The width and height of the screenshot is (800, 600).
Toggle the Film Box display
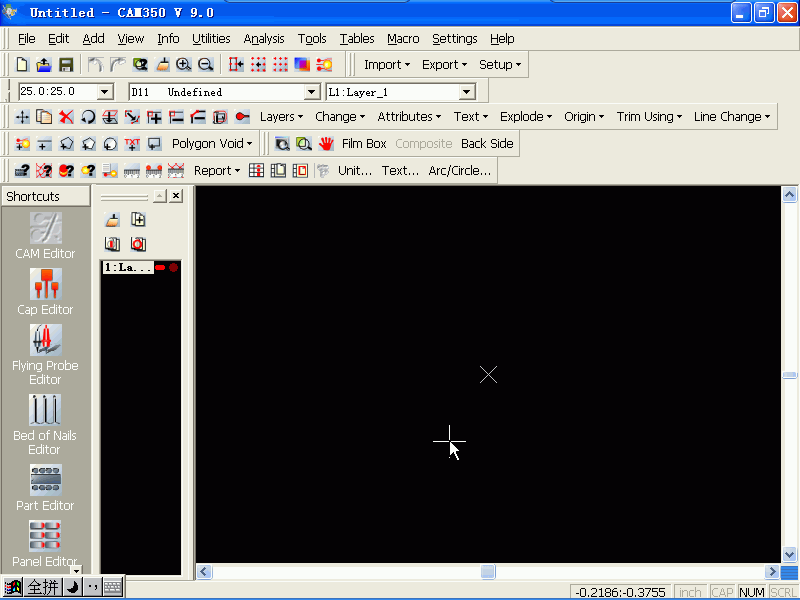[364, 144]
